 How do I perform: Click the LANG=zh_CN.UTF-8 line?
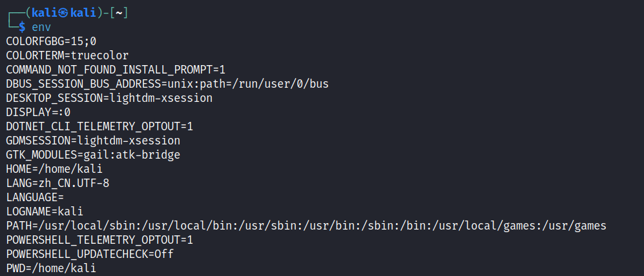point(57,182)
